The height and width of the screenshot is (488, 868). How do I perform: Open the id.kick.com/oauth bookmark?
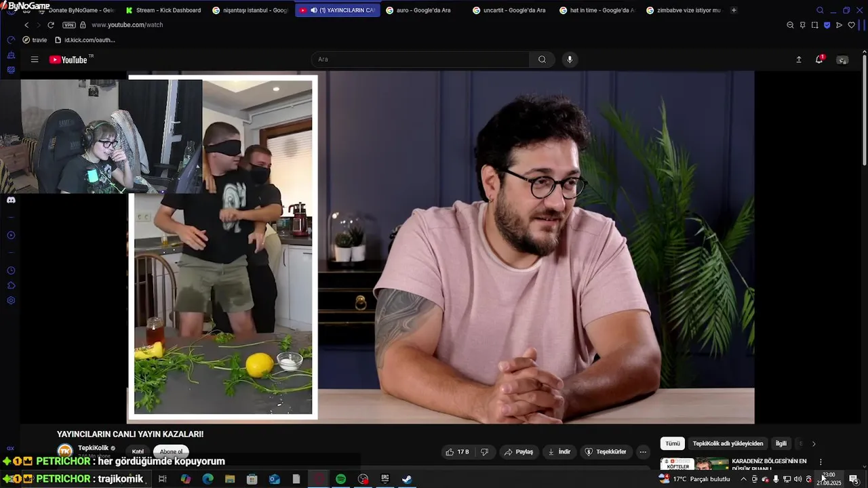pos(85,40)
